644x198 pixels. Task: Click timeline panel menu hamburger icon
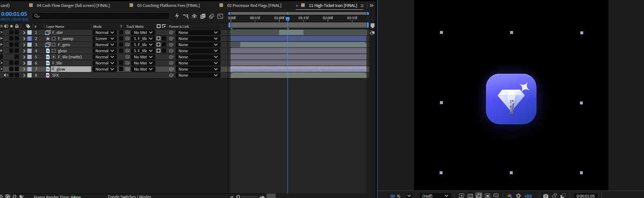pos(362,6)
